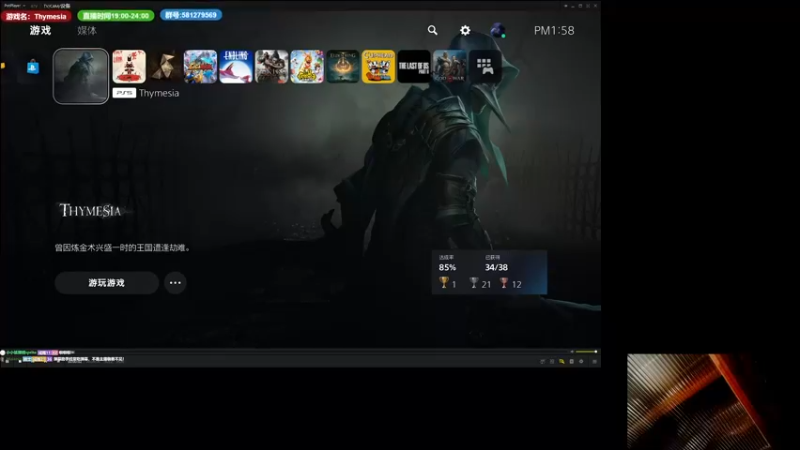Open the Elden Ring game tile
800x450 pixels.
343,66
